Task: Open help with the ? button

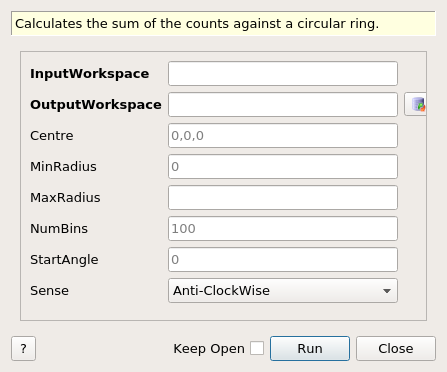Action: 23,348
